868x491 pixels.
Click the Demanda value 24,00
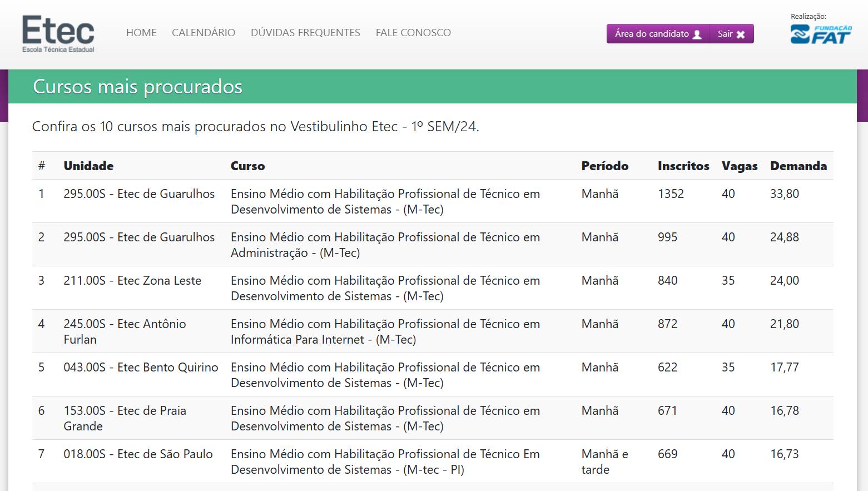[x=785, y=281]
